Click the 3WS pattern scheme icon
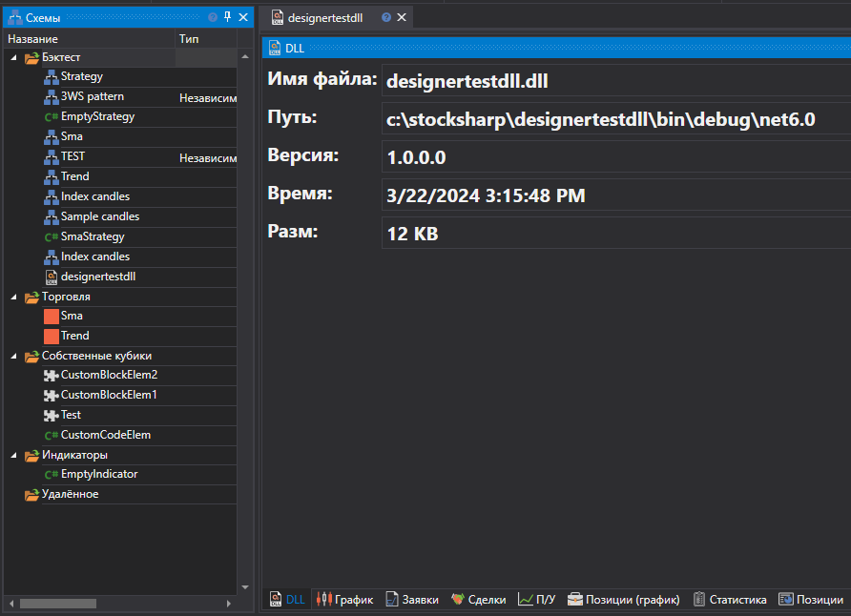 tap(51, 97)
